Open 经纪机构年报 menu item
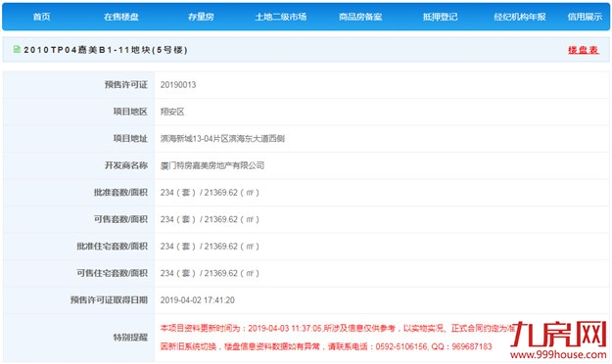 click(520, 17)
